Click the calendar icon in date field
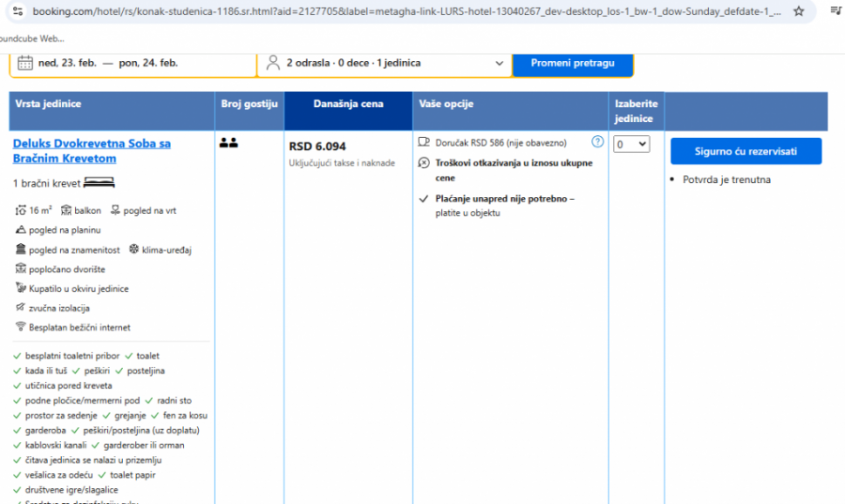The width and height of the screenshot is (845, 504). 24,63
